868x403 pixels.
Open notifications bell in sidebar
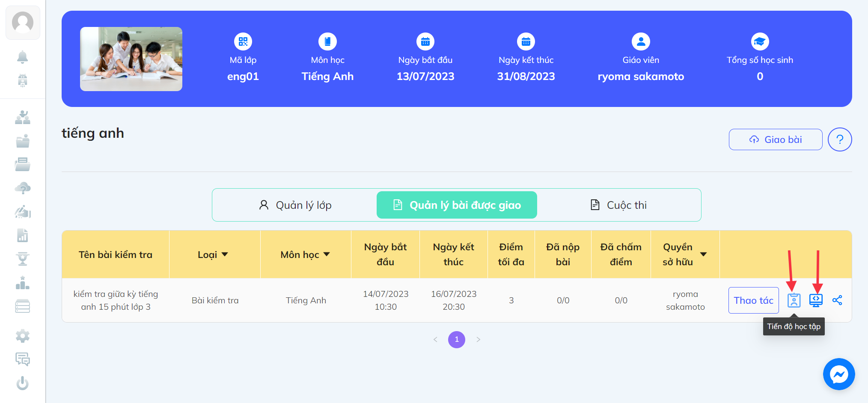click(23, 57)
